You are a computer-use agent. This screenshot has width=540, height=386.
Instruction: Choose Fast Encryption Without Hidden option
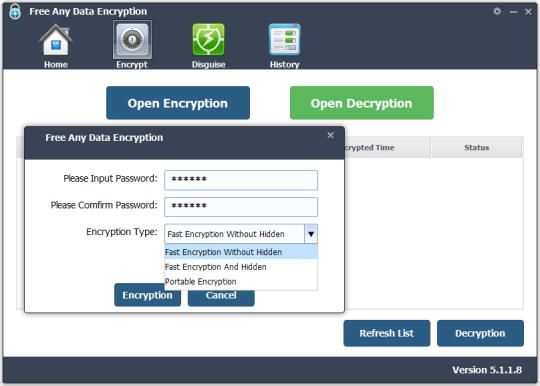point(241,252)
